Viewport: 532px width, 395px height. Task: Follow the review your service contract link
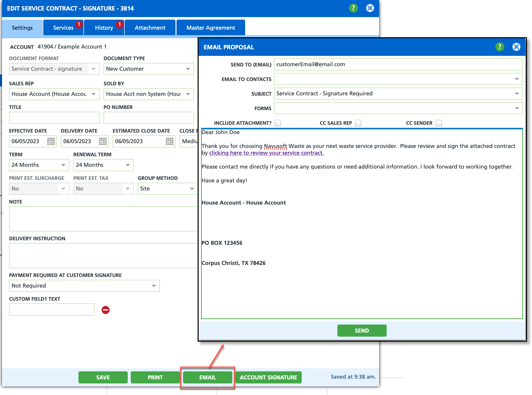(266, 153)
